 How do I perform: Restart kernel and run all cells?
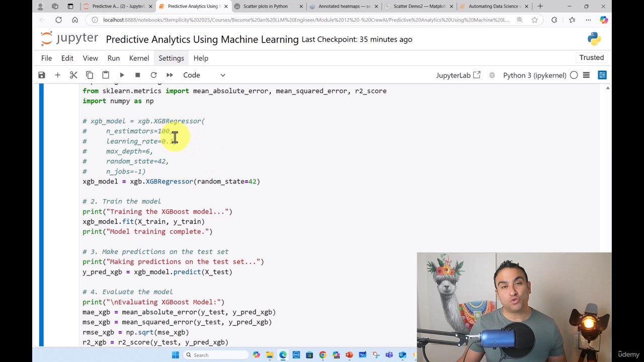(170, 75)
